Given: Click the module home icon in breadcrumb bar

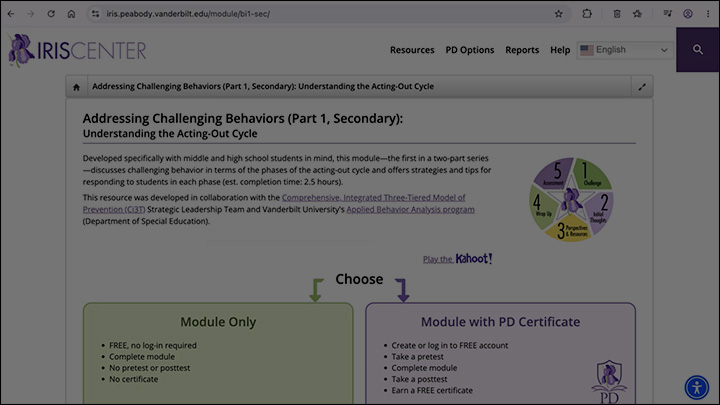Looking at the screenshot, I should (x=76, y=87).
